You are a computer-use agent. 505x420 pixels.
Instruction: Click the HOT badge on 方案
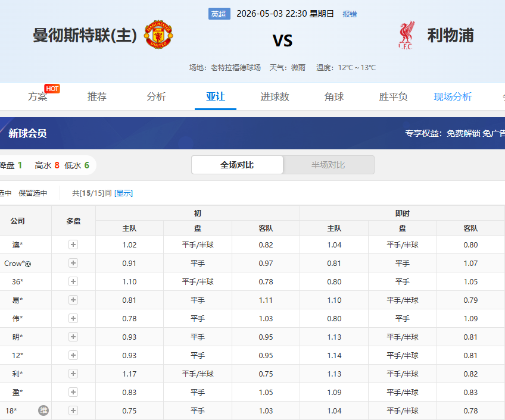pyautogui.click(x=52, y=89)
